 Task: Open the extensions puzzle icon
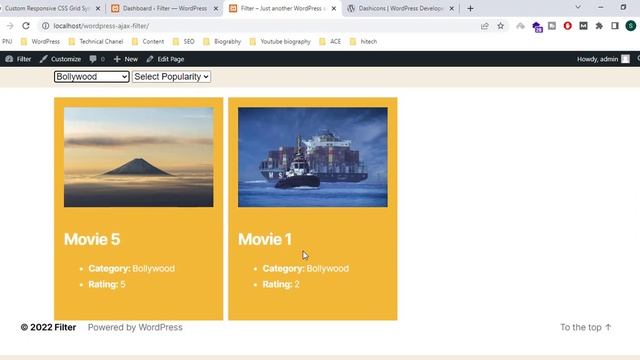tap(599, 26)
